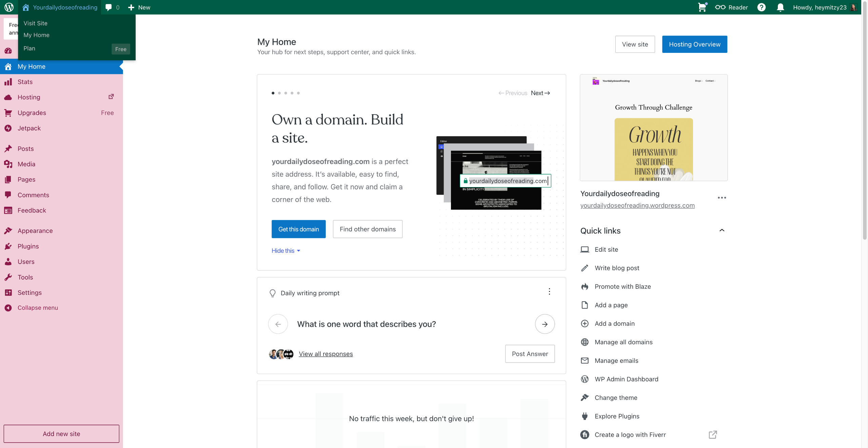Click the help question mark icon

pos(761,7)
